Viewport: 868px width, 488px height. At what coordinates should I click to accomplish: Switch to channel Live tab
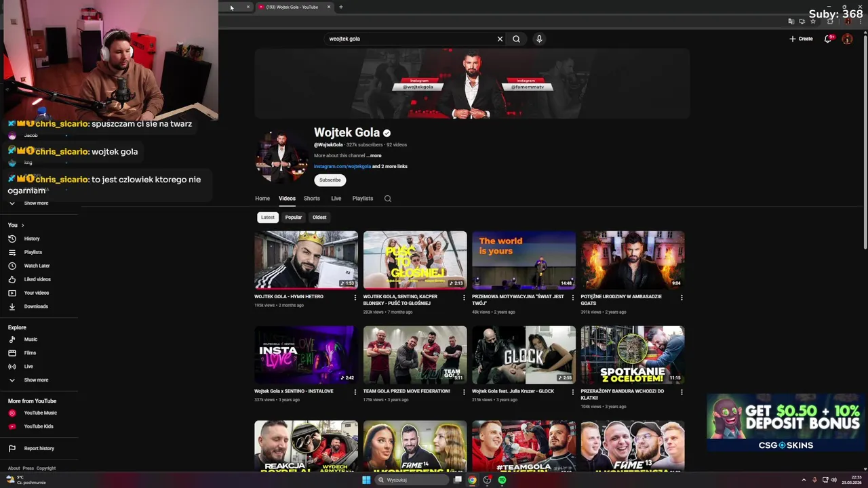(x=336, y=199)
